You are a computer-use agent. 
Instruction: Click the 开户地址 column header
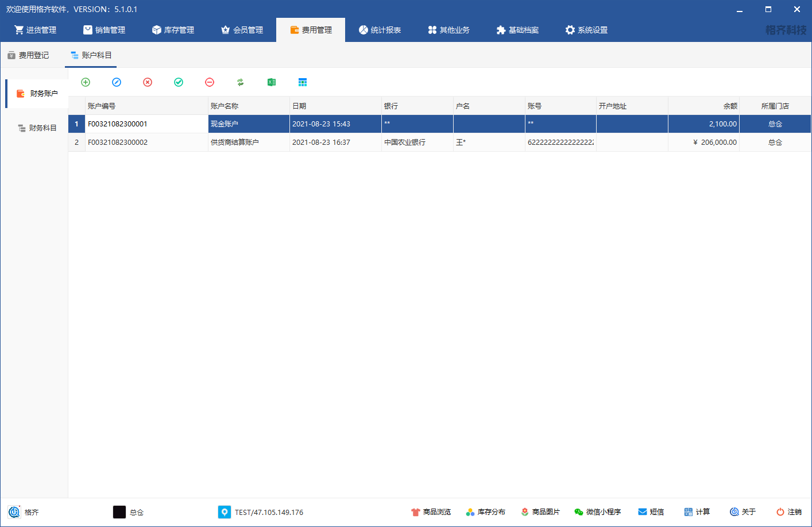(632, 106)
